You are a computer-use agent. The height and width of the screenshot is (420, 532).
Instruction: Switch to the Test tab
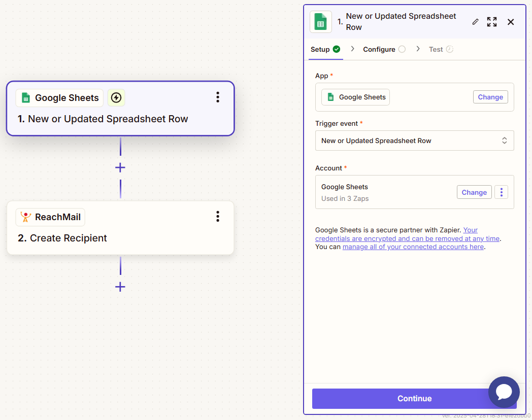(x=441, y=50)
